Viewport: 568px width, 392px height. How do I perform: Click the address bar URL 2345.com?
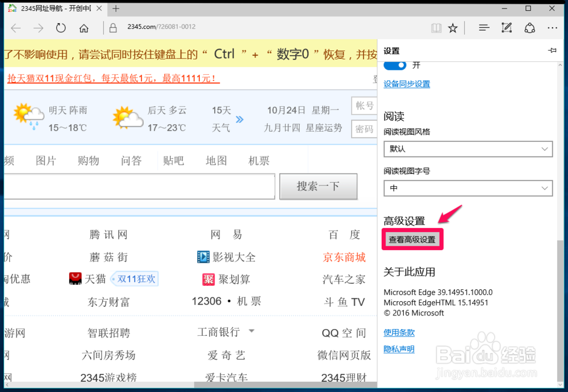[x=161, y=27]
